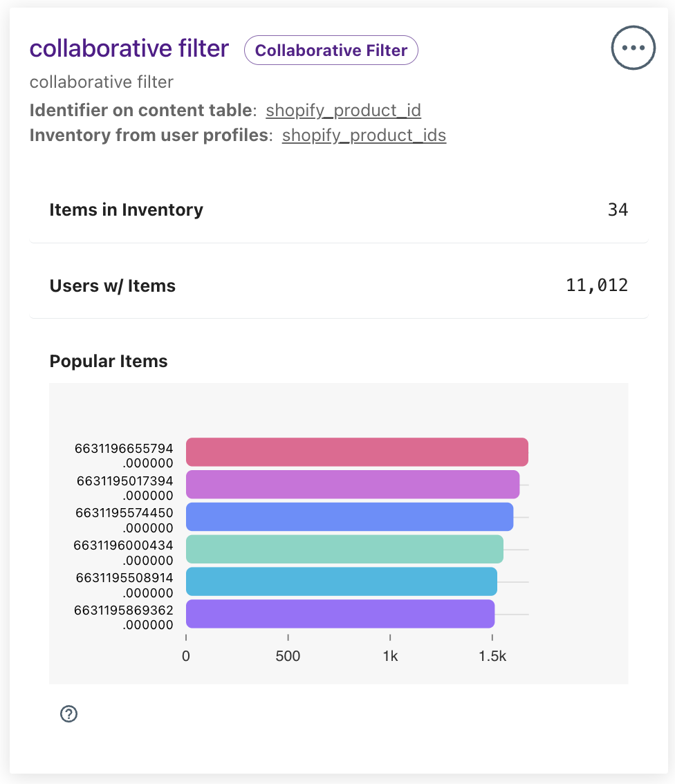This screenshot has width=675, height=784.
Task: Click the Collaborative Filter badge
Action: pyautogui.click(x=331, y=50)
